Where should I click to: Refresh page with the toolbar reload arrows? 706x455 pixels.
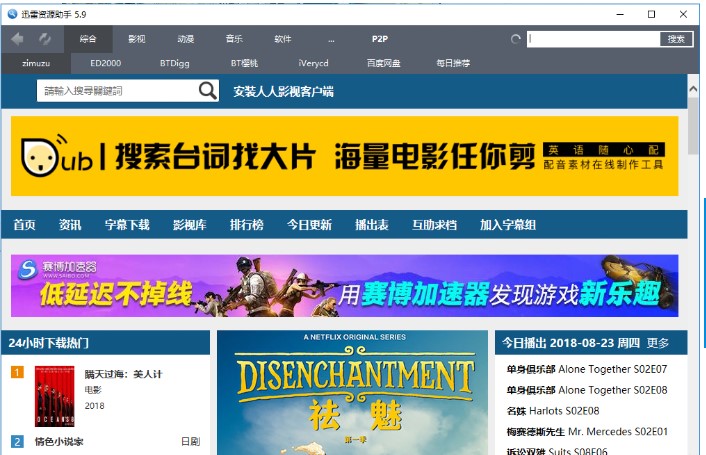[x=45, y=39]
